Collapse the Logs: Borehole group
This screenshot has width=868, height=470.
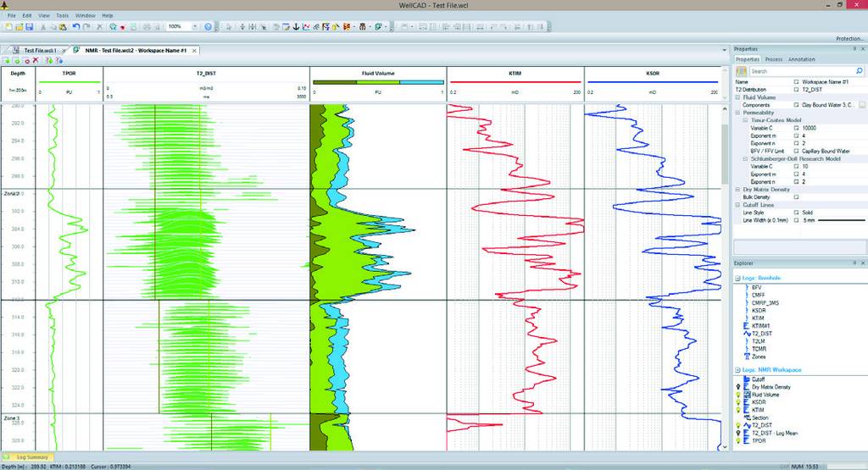point(736,277)
